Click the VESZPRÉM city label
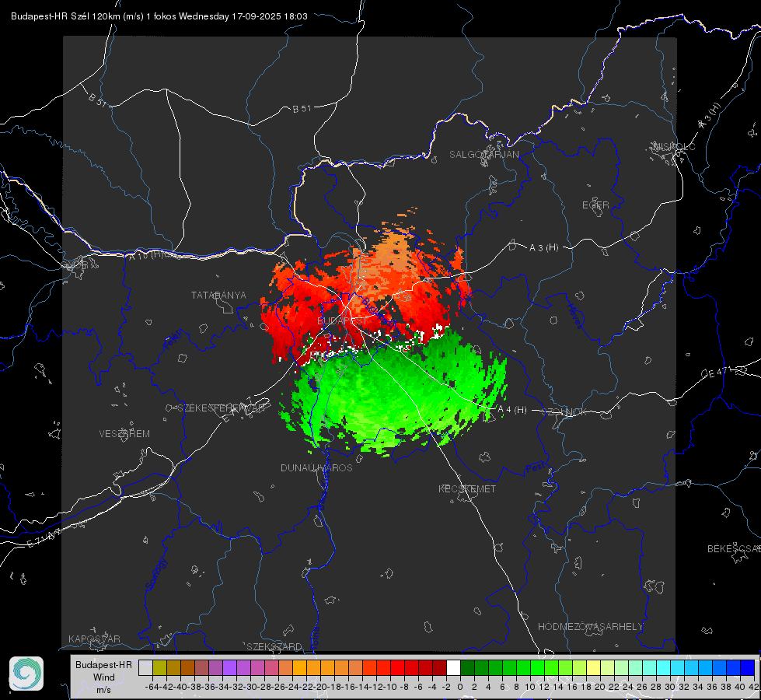The width and height of the screenshot is (761, 700). [124, 434]
